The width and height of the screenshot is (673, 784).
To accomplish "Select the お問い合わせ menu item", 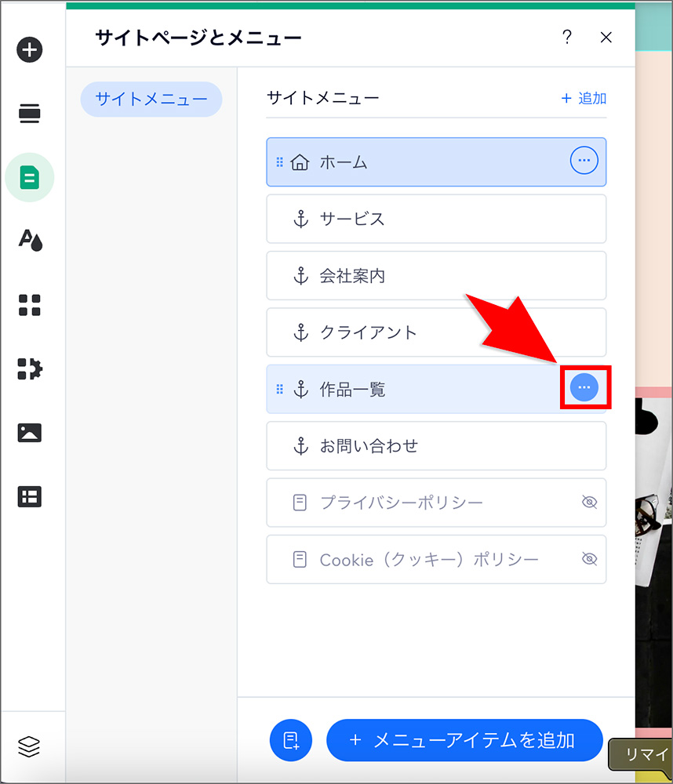I will click(x=436, y=446).
